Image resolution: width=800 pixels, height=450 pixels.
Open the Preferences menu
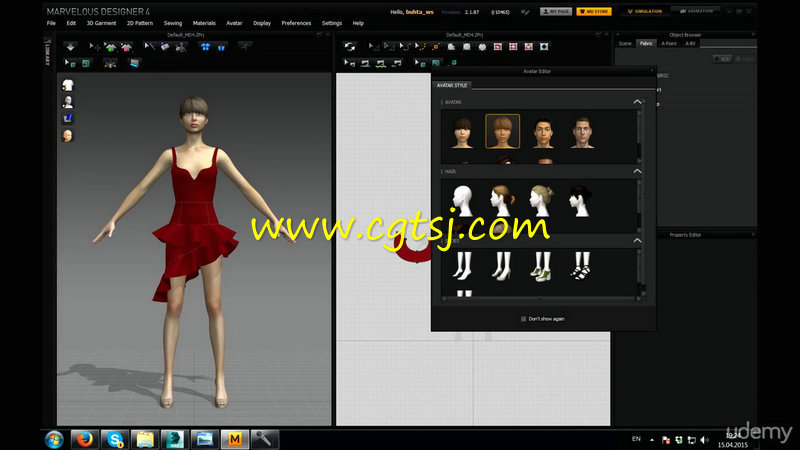click(x=296, y=23)
